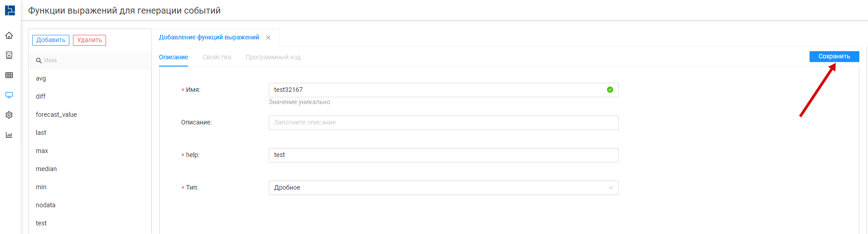This screenshot has height=234, width=868.
Task: Select median in the function list
Action: (x=46, y=169)
